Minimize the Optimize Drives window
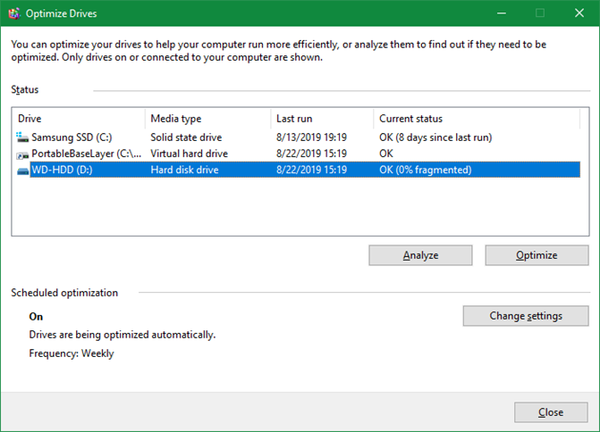The image size is (600, 432). pos(493,14)
